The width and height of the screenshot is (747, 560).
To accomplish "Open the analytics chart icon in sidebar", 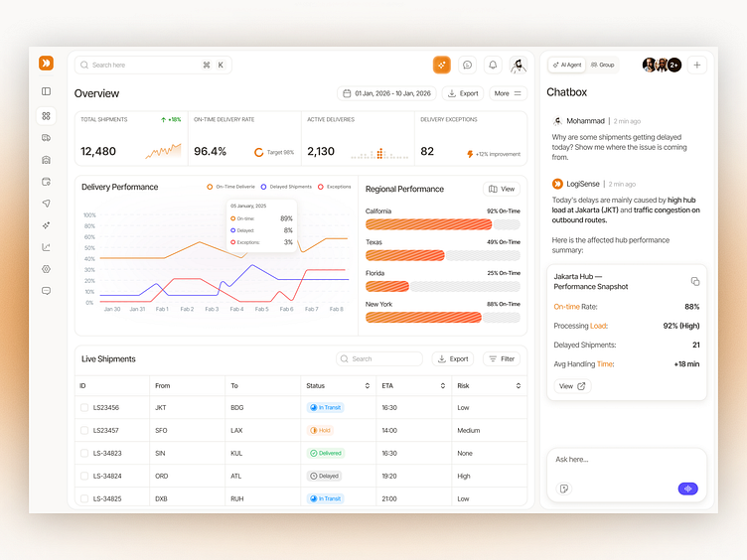I will pyautogui.click(x=46, y=247).
